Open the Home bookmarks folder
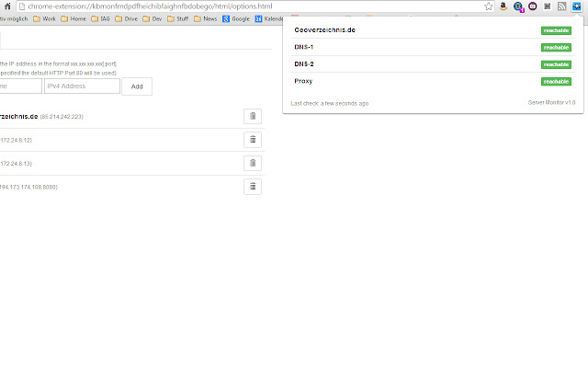 [73, 18]
